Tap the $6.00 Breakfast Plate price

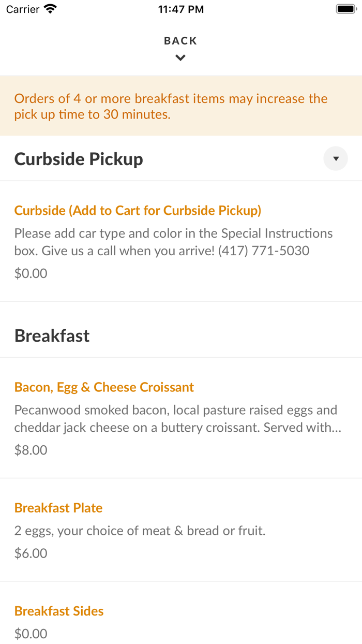(31, 553)
